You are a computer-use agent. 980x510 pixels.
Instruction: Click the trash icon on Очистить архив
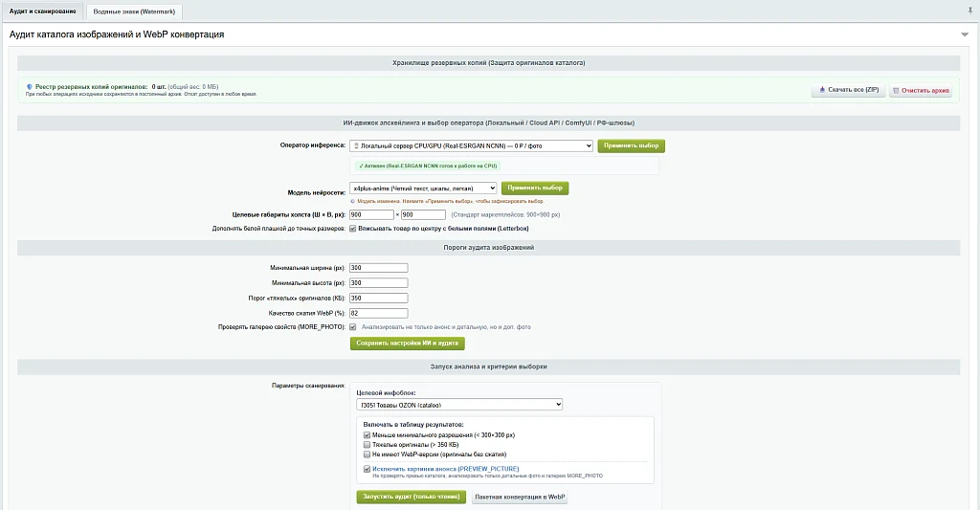pos(896,91)
